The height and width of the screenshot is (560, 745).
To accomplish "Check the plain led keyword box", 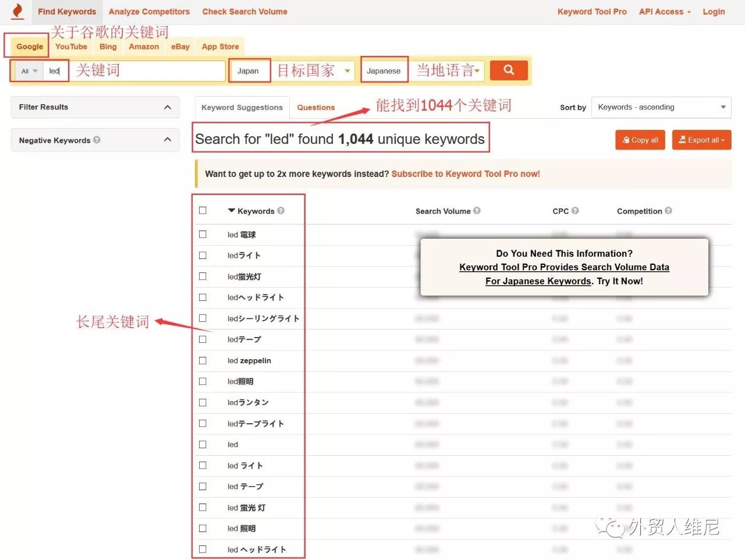I will (203, 444).
